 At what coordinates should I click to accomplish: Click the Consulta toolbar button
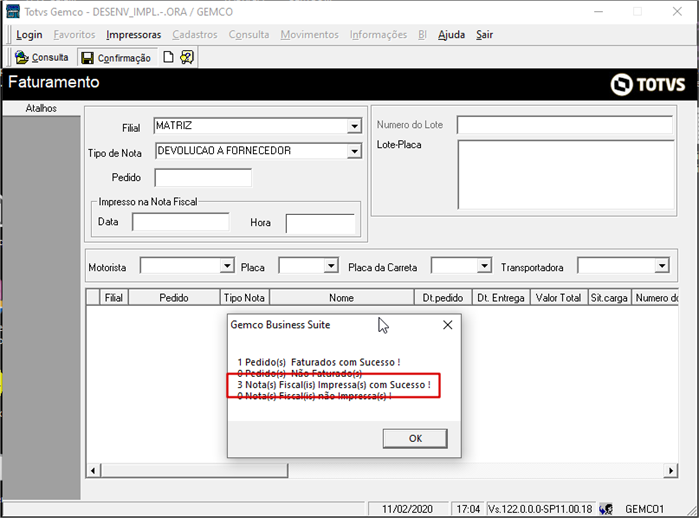tap(41, 58)
